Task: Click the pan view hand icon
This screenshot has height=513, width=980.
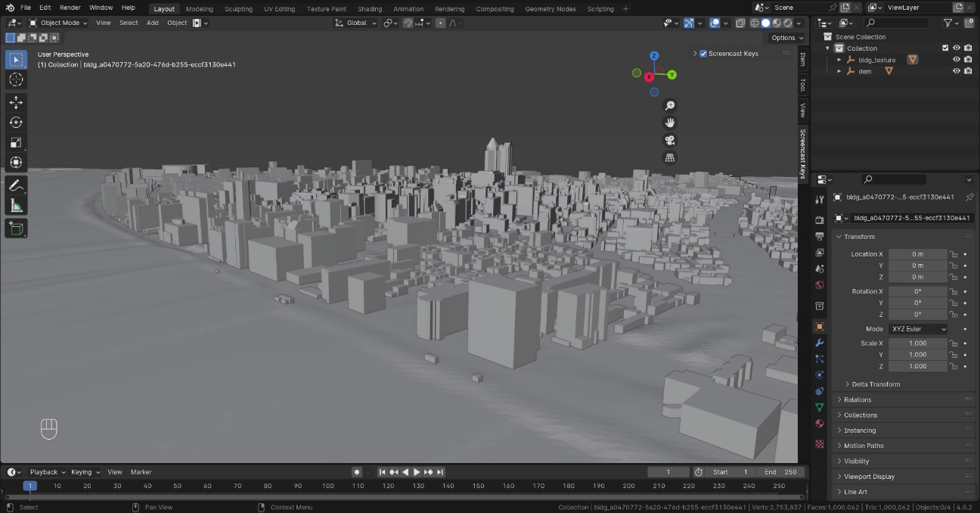Action: coord(669,123)
